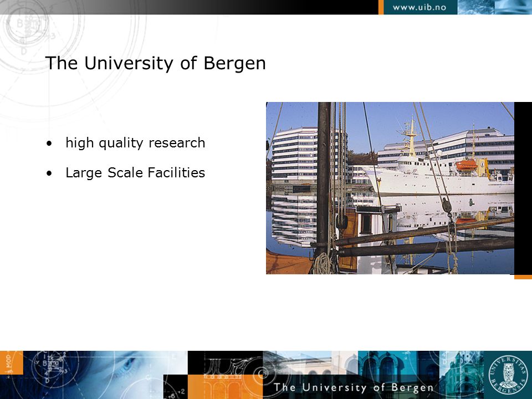The height and width of the screenshot is (399, 532).
Task: Click the 'high quality research' bullet text
Action: point(135,143)
